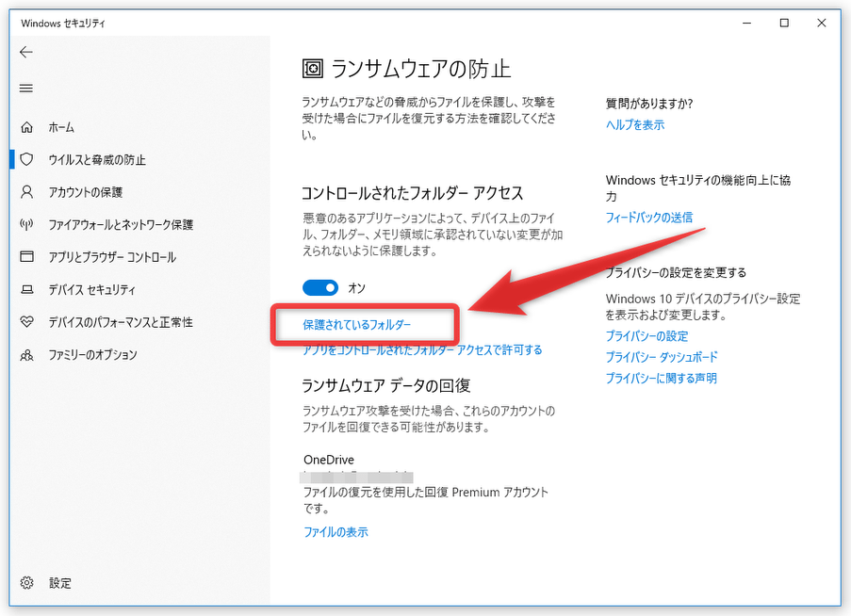This screenshot has height=616, width=851.
Task: Click the person icon for account protection
Action: pos(26,192)
